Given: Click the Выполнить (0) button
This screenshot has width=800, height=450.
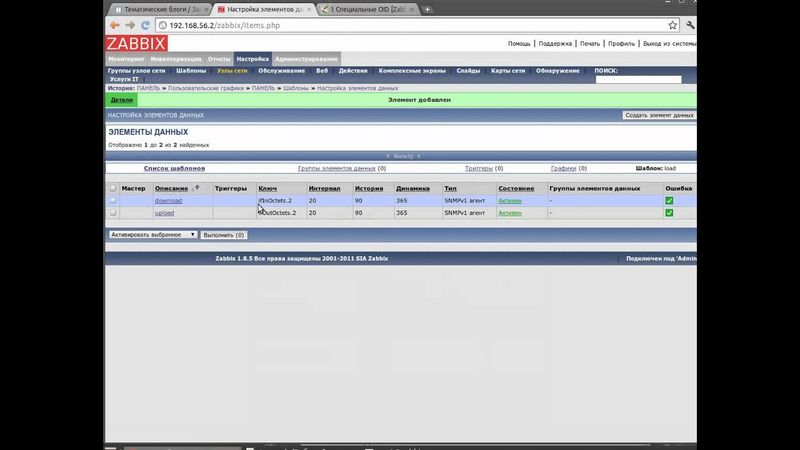Looking at the screenshot, I should pos(223,235).
